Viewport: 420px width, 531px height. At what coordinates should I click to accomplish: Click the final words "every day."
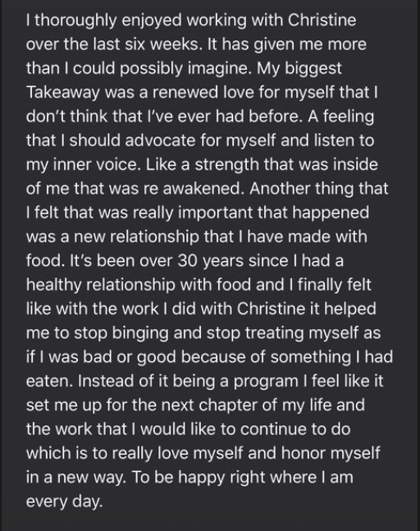tap(64, 501)
